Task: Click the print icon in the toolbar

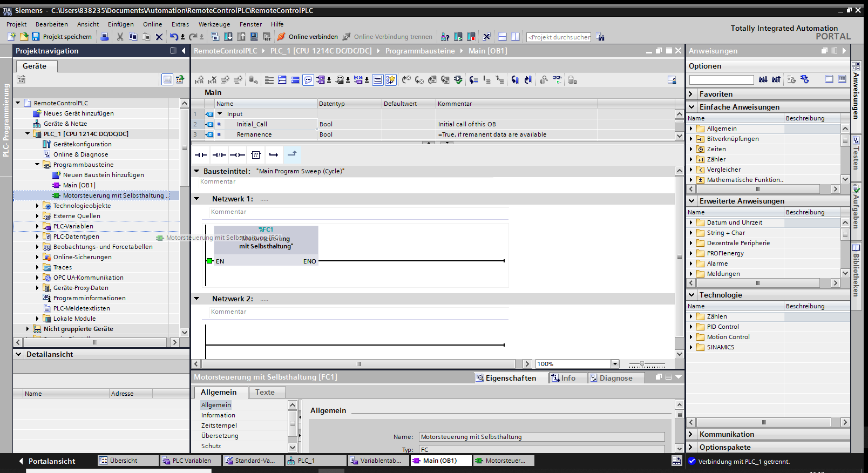Action: [x=105, y=37]
